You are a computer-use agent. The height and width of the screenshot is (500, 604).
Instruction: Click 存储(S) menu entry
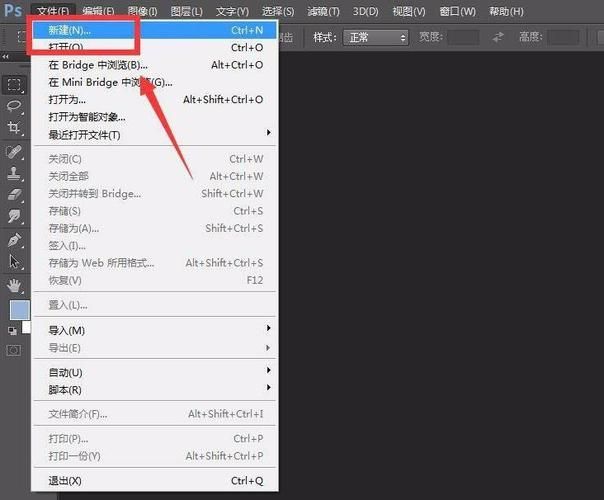[x=155, y=211]
